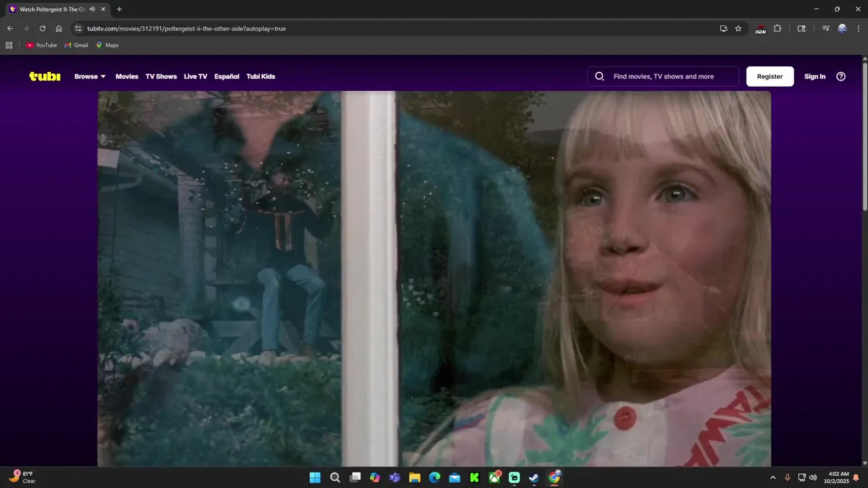This screenshot has width=868, height=488.
Task: Open media controls icon in toolbar
Action: coord(826,28)
